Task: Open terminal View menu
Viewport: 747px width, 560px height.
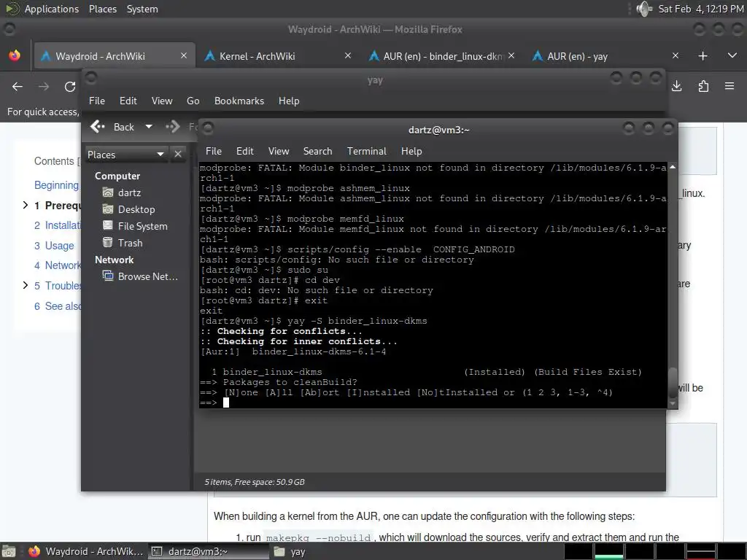Action: 278,151
